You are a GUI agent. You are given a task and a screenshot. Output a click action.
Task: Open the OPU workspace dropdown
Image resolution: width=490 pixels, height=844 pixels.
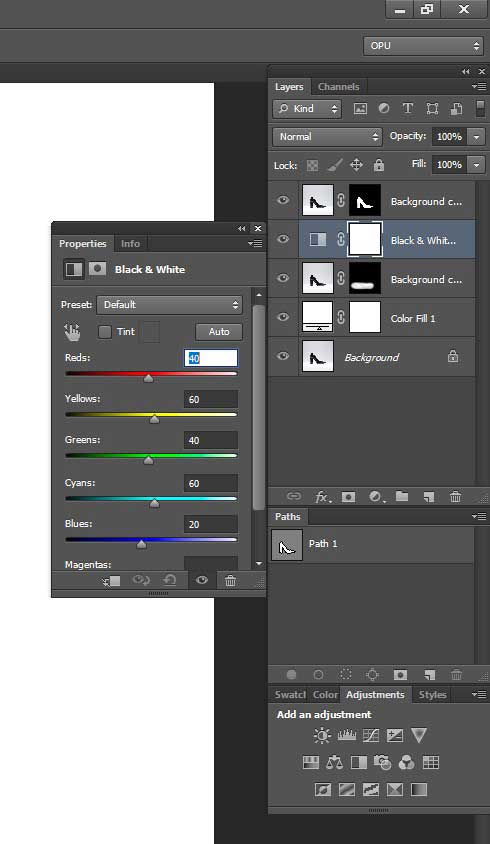tap(423, 46)
